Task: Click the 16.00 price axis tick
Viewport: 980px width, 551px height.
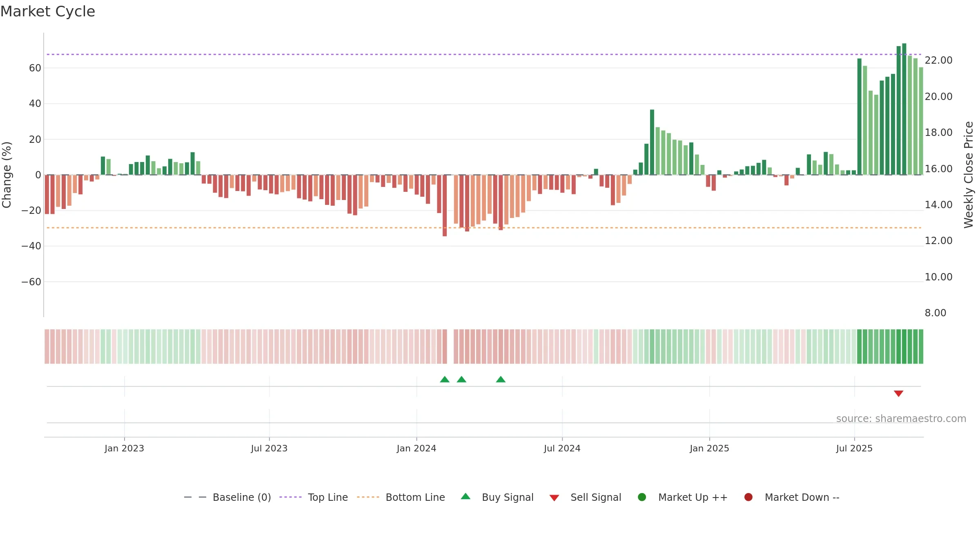Action: 938,169
